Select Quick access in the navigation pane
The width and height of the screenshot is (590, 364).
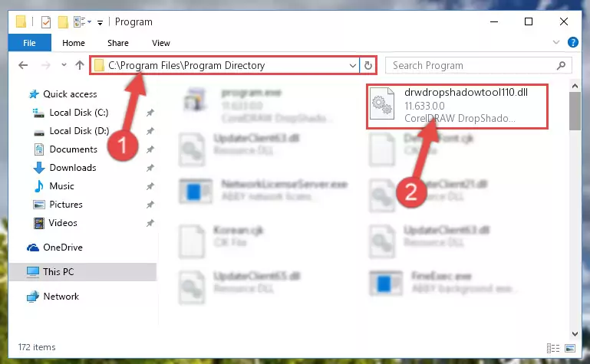point(63,94)
